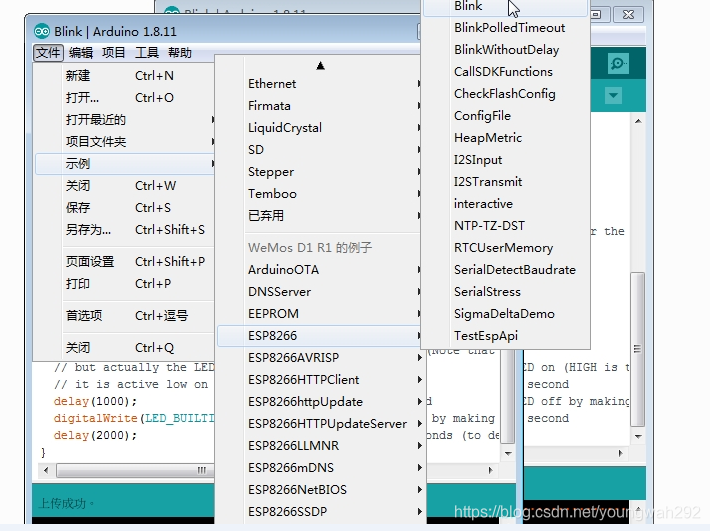Open the 文件 menu
This screenshot has width=710, height=531.
pyautogui.click(x=48, y=53)
